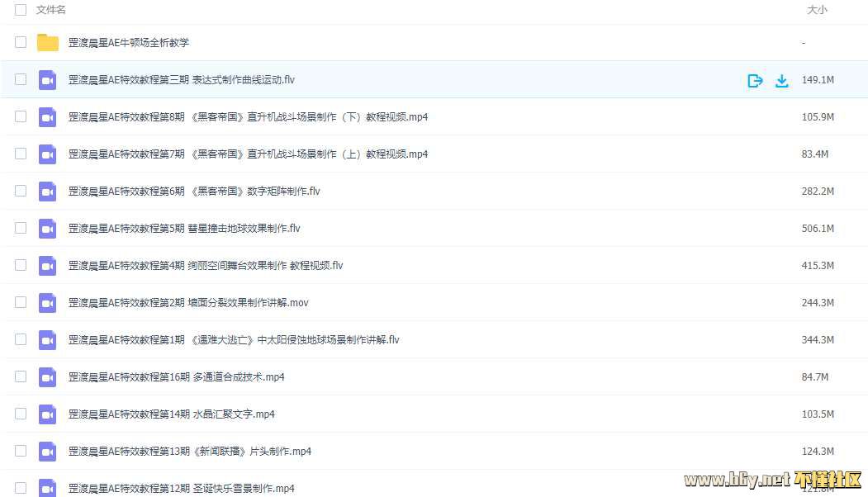Image resolution: width=868 pixels, height=497 pixels.
Task: Click the download icon for 第三期 表达式 video
Action: 781,80
